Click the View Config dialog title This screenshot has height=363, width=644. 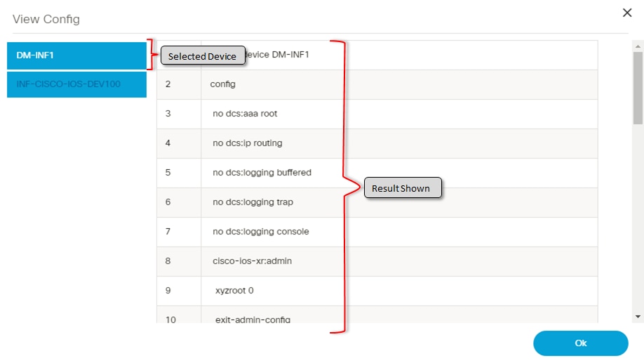tap(46, 19)
